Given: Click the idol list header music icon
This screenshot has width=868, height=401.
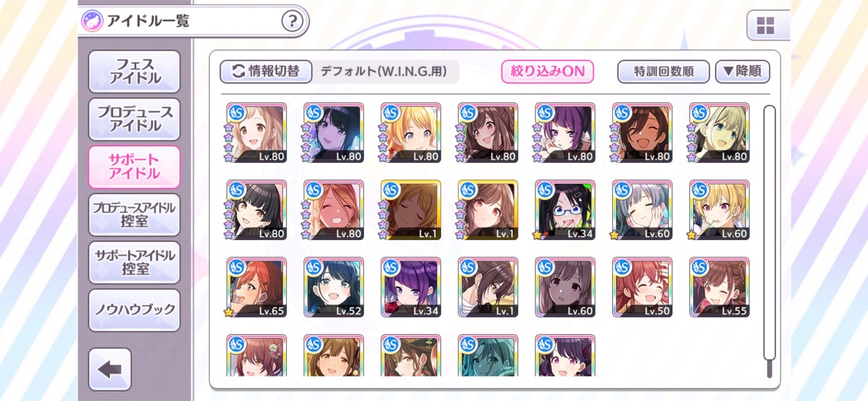Looking at the screenshot, I should pos(92,21).
